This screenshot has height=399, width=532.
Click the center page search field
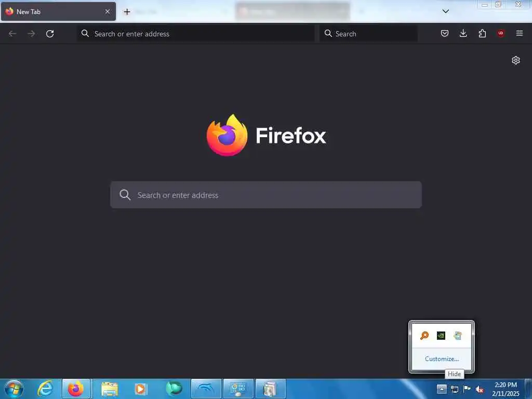(x=266, y=195)
